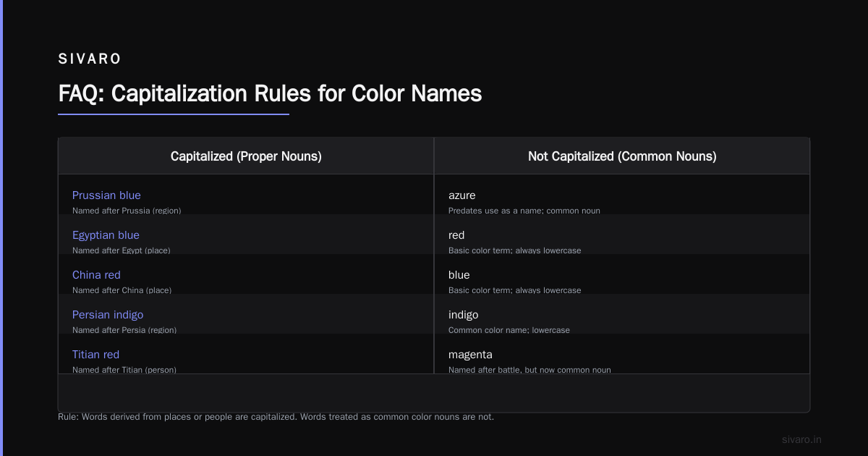The height and width of the screenshot is (456, 868).
Task: Click the Named after Prussia description
Action: [127, 211]
